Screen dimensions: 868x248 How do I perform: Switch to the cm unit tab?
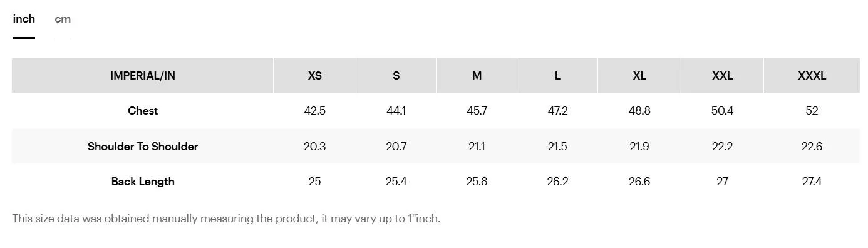coord(63,19)
